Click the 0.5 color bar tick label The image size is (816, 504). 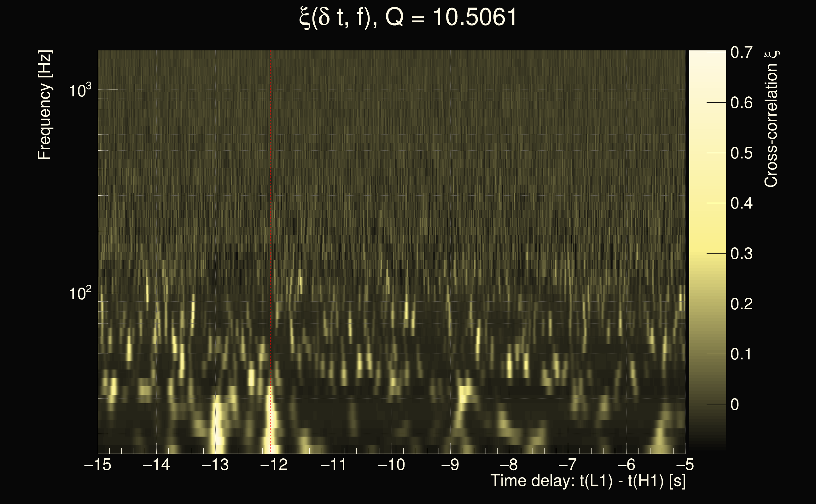pyautogui.click(x=741, y=153)
